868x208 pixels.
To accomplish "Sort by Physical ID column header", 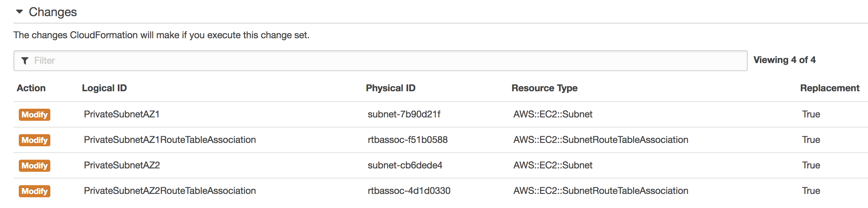I will (x=390, y=88).
